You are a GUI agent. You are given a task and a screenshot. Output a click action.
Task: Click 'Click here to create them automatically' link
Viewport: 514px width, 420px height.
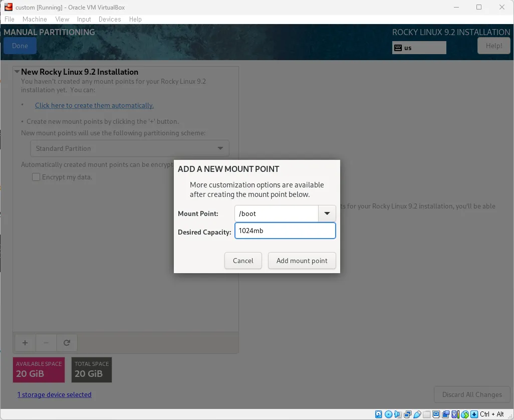point(94,105)
